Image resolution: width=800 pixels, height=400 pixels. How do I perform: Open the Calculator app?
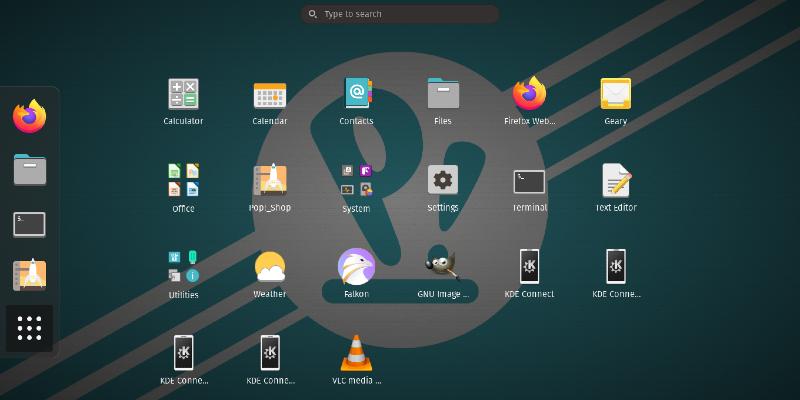(x=183, y=94)
